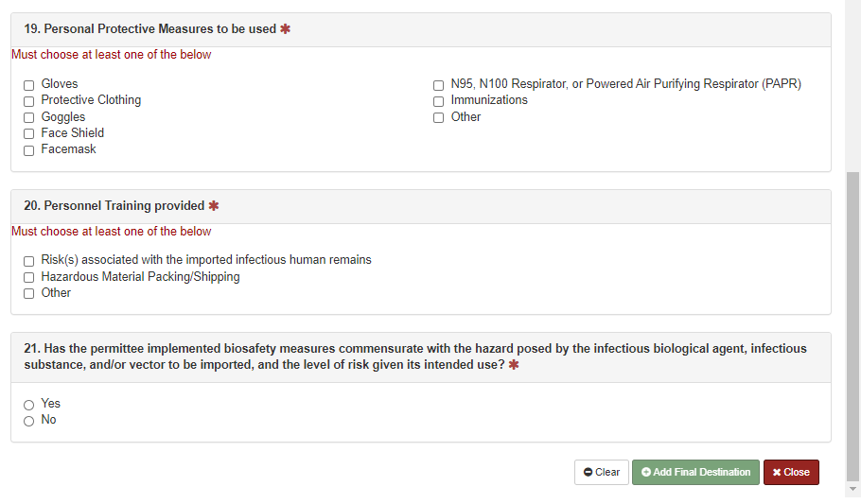Select Other under Personal Protective Measures
The height and width of the screenshot is (504, 861).
click(439, 118)
